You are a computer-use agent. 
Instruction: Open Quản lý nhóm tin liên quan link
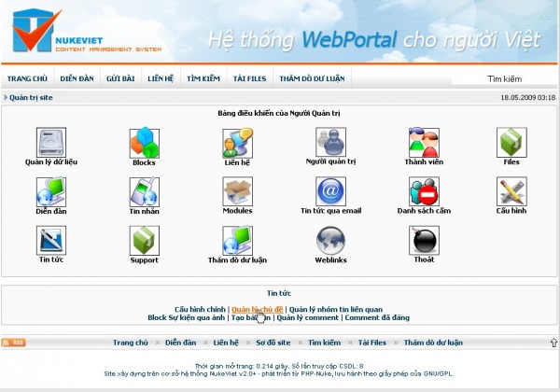click(x=336, y=310)
